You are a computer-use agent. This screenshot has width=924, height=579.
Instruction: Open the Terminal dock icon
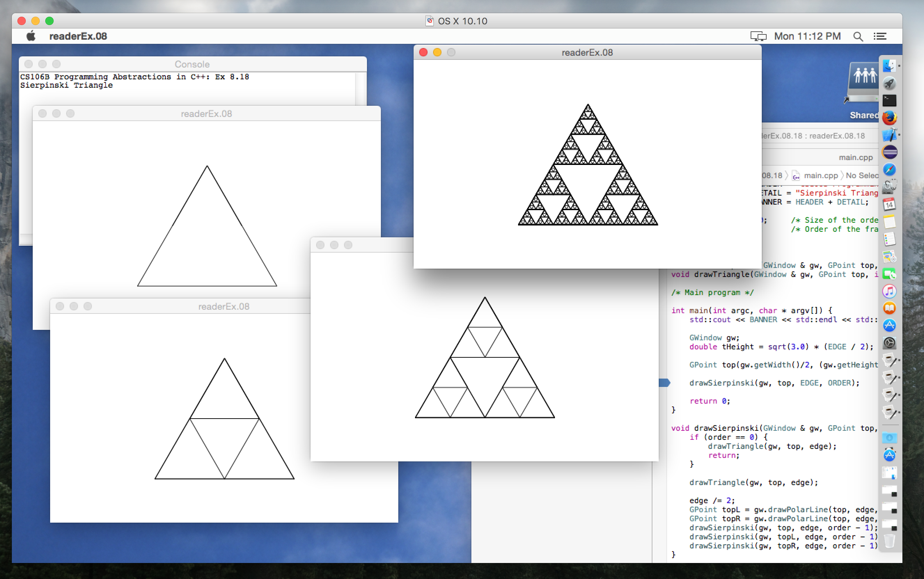(x=889, y=100)
